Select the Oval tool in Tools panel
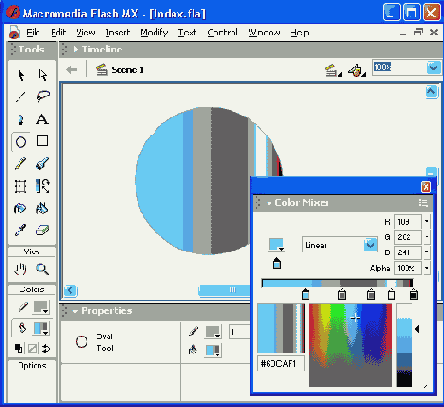 pyautogui.click(x=21, y=142)
